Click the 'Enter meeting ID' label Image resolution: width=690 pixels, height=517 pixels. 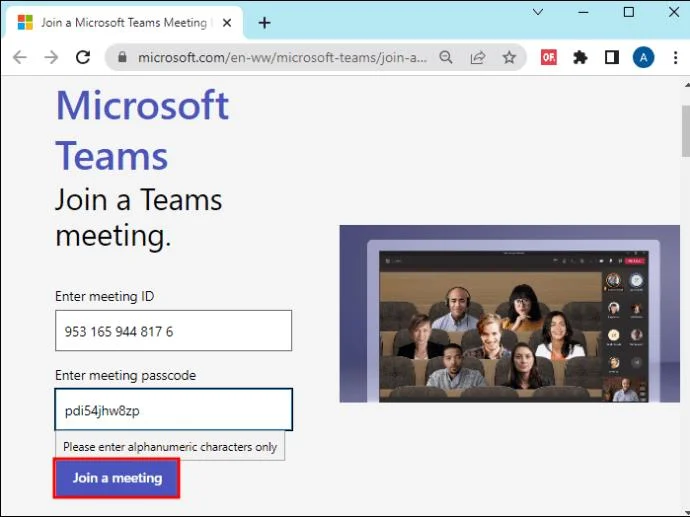click(105, 297)
